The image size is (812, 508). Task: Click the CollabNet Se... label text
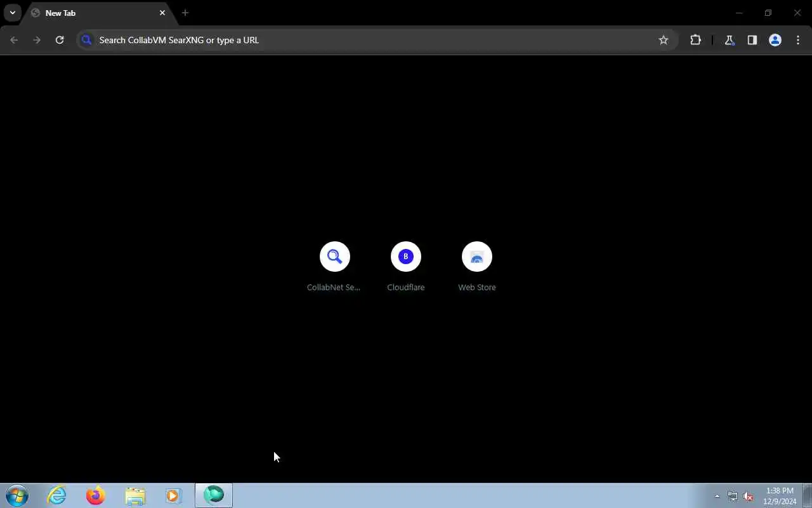click(334, 288)
